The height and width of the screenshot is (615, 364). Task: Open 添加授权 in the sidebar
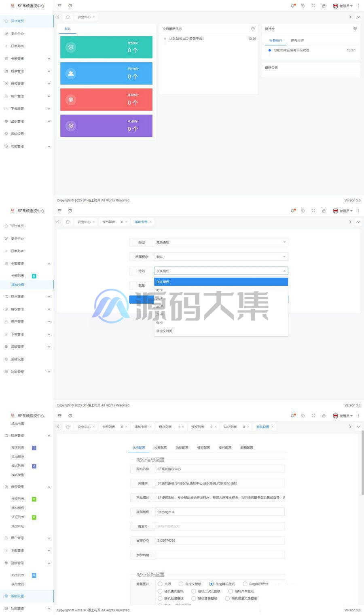[18, 508]
